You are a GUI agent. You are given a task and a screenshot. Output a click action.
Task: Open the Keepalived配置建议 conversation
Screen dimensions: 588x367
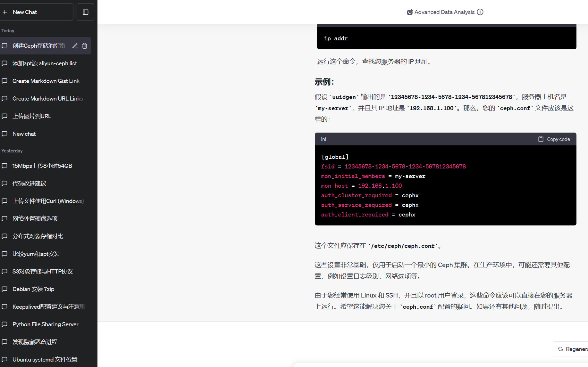point(48,307)
